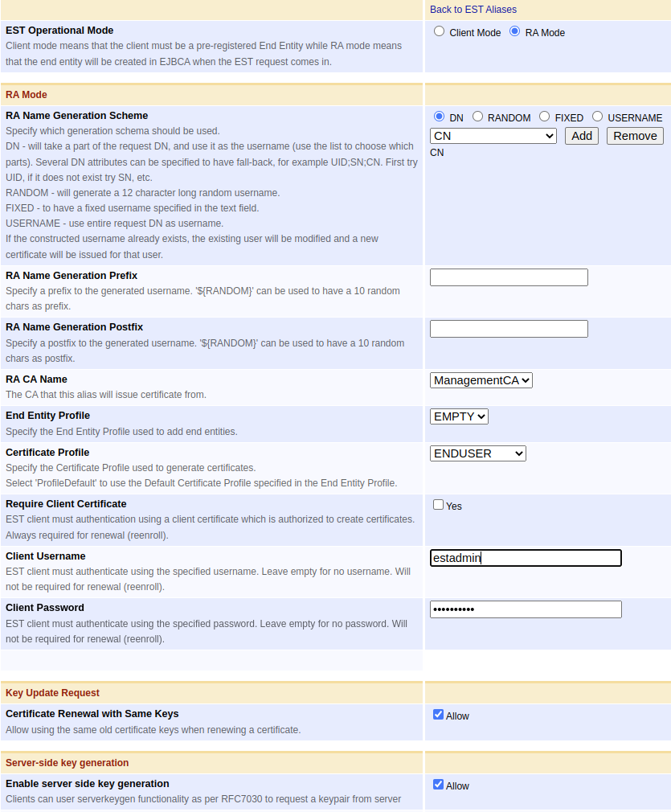
Task: Click the Add button for DN attributes
Action: pos(581,135)
